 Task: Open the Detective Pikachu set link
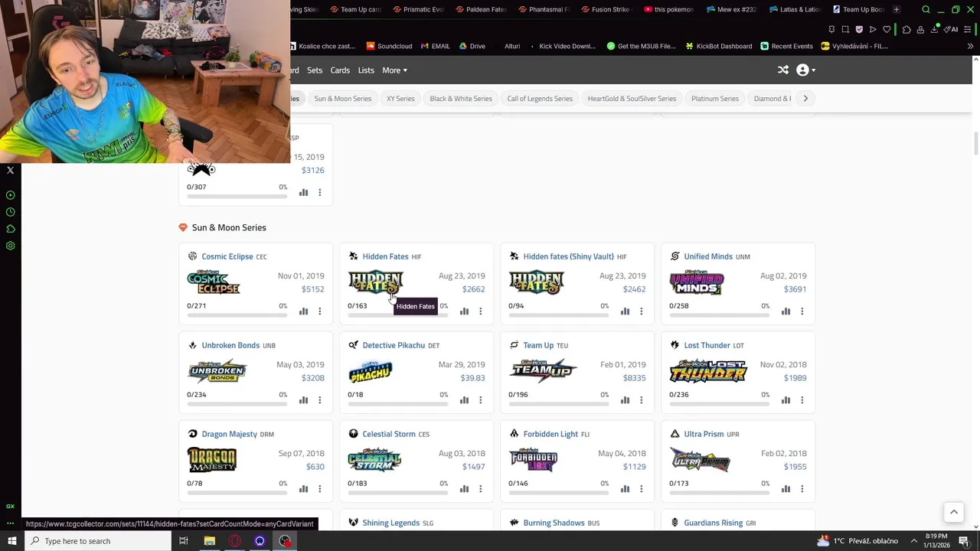point(394,345)
